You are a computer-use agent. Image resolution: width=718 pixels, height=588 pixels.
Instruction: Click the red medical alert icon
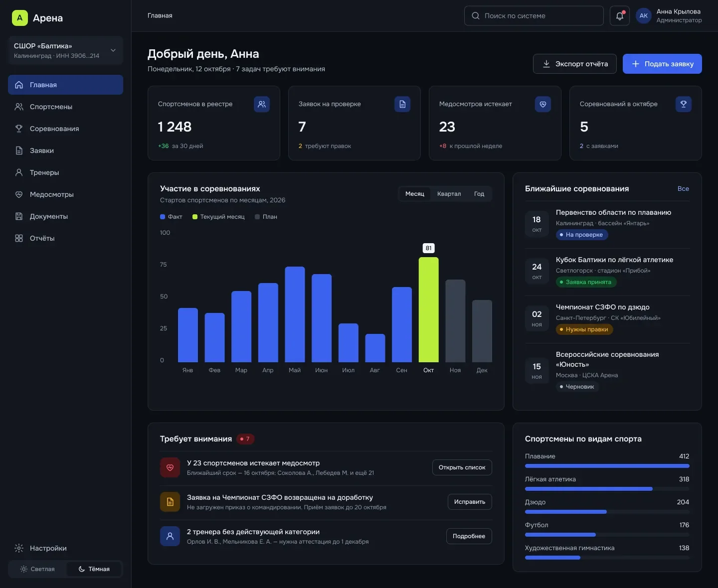[x=170, y=468]
